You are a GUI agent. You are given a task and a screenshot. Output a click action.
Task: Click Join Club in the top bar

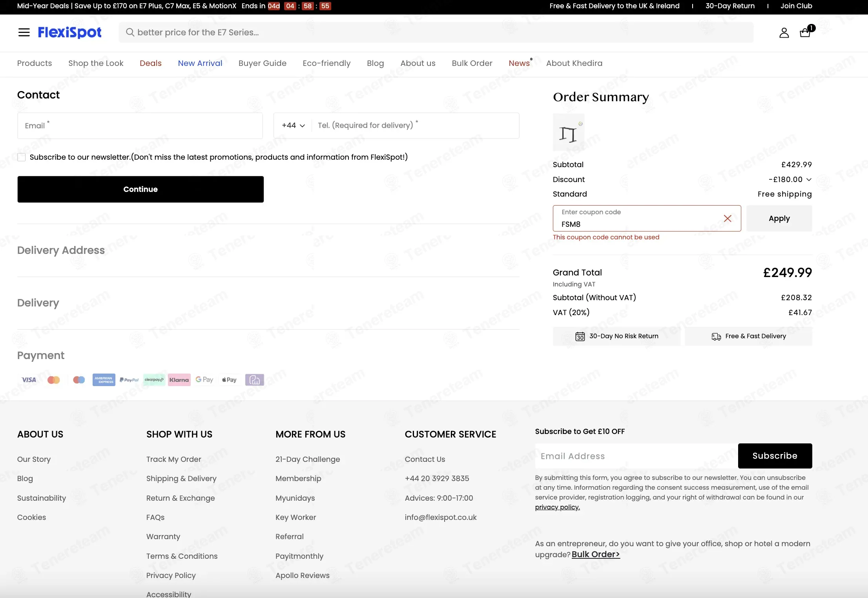796,6
